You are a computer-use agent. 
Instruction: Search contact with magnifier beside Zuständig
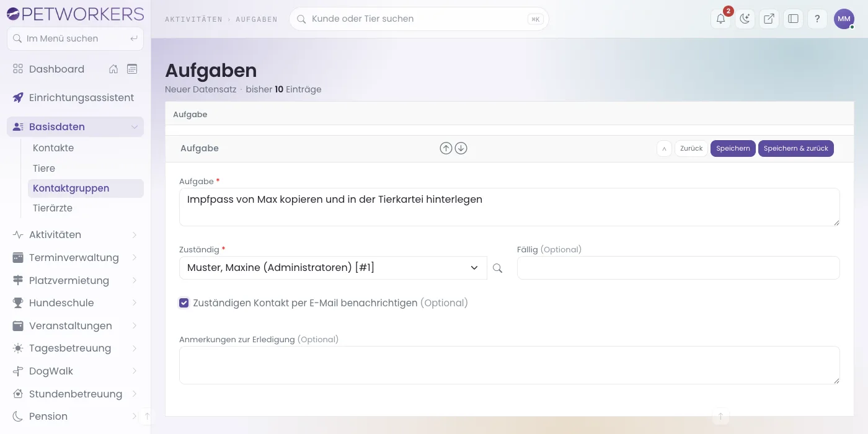497,268
